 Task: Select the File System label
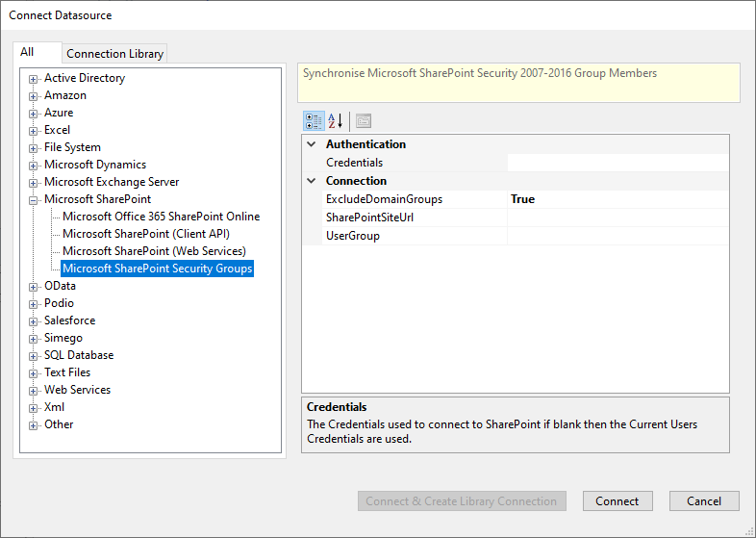(72, 147)
